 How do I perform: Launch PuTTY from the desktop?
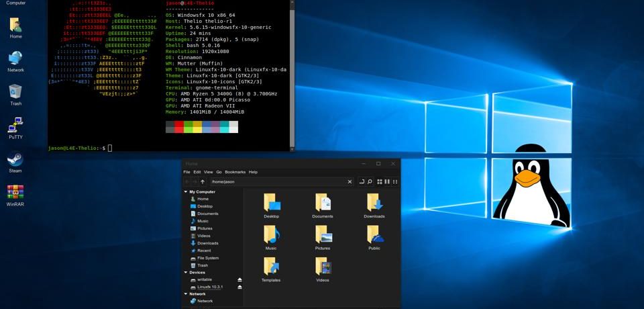[x=15, y=128]
